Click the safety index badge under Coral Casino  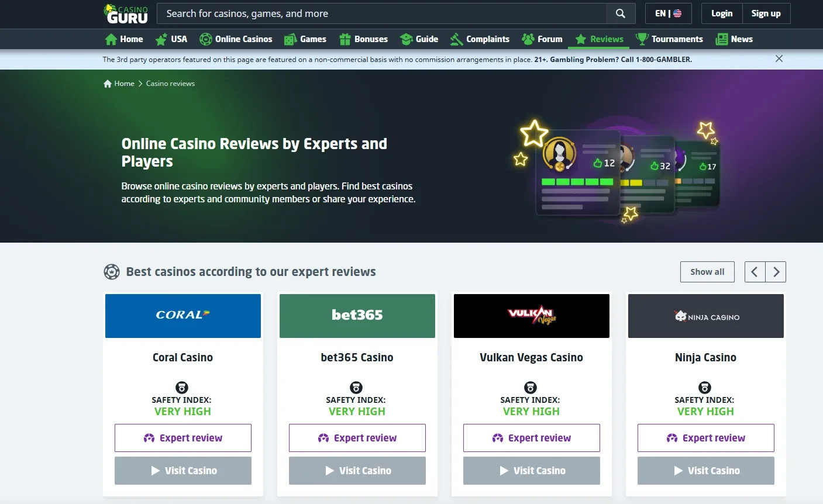point(182,388)
